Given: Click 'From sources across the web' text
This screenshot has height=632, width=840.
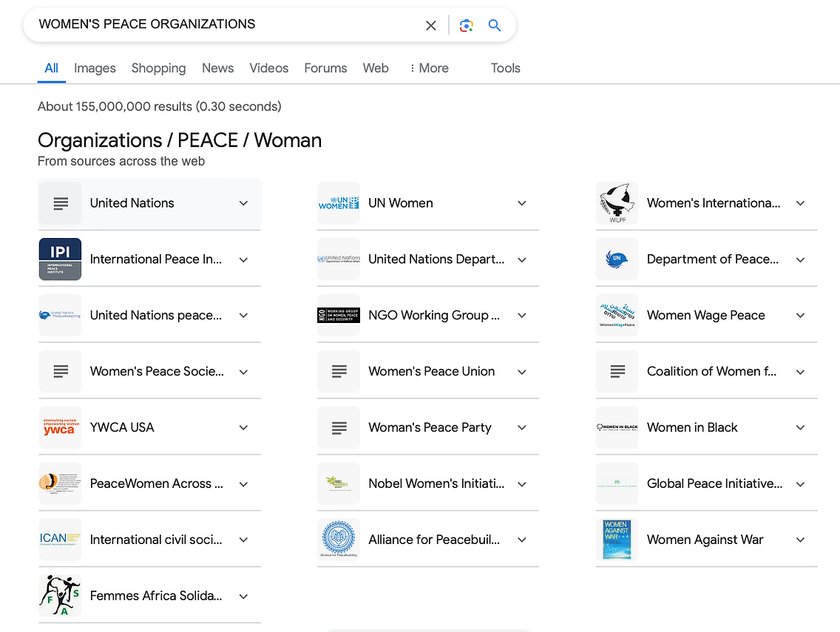Looking at the screenshot, I should (x=121, y=161).
